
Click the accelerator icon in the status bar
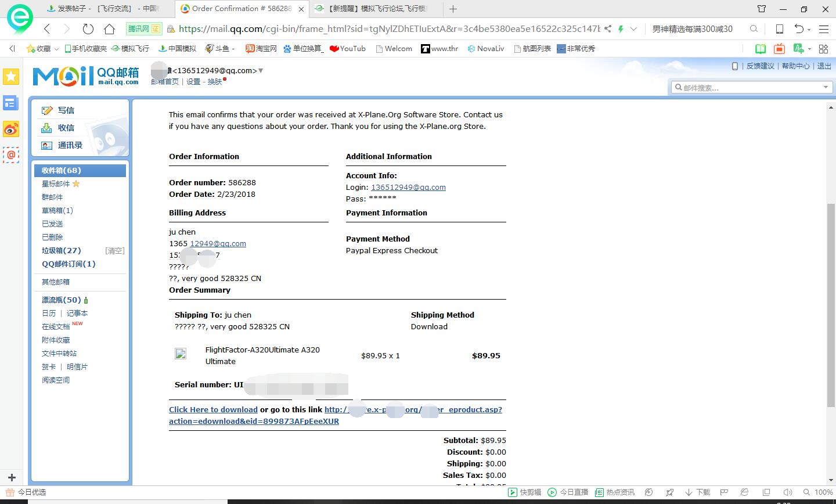point(649,492)
